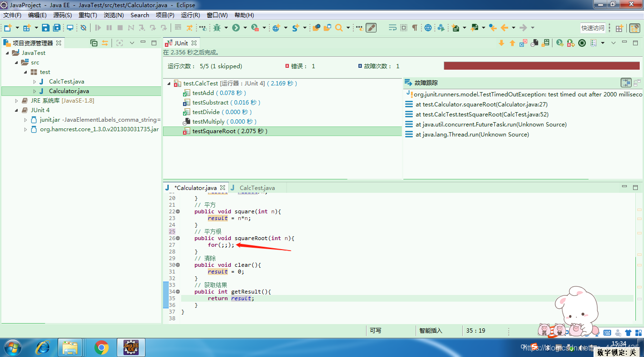The width and height of the screenshot is (644, 357).
Task: Click the Debug bug icon in toolbar
Action: coord(217,28)
